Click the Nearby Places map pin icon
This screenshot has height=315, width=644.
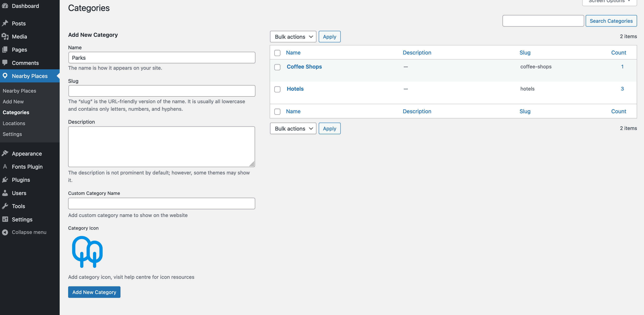pos(5,76)
